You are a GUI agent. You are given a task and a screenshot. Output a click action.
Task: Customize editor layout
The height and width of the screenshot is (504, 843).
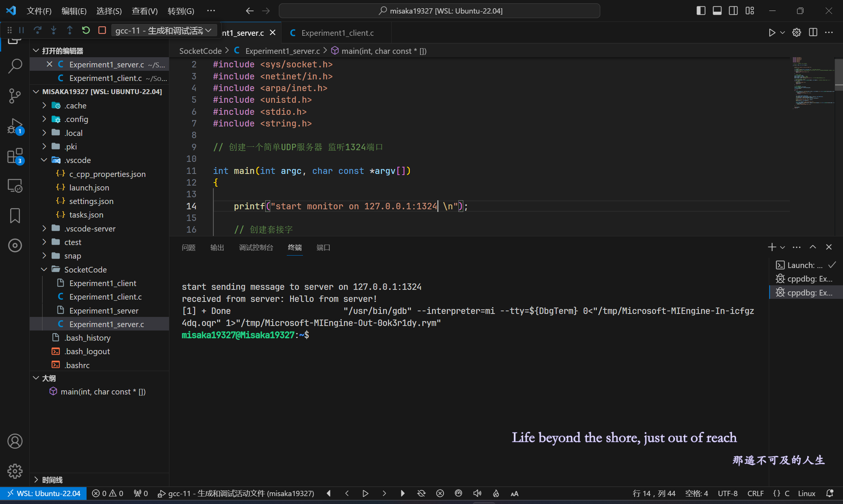(750, 11)
